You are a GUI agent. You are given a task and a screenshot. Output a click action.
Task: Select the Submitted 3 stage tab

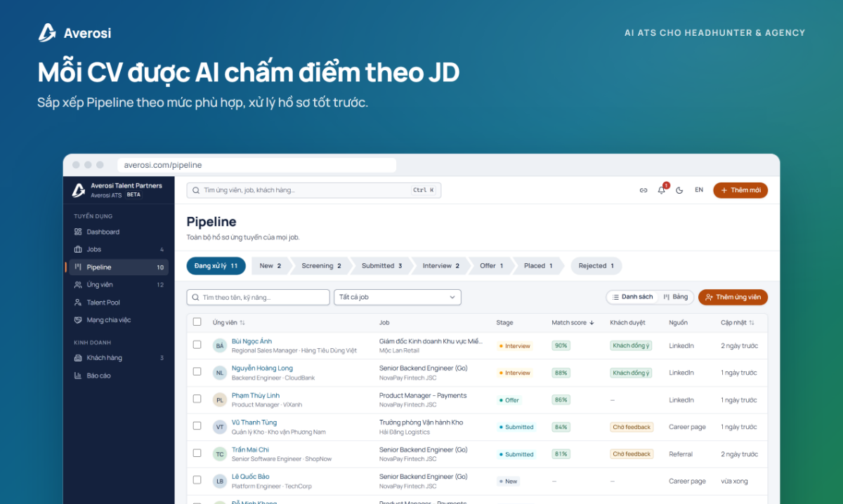(381, 266)
